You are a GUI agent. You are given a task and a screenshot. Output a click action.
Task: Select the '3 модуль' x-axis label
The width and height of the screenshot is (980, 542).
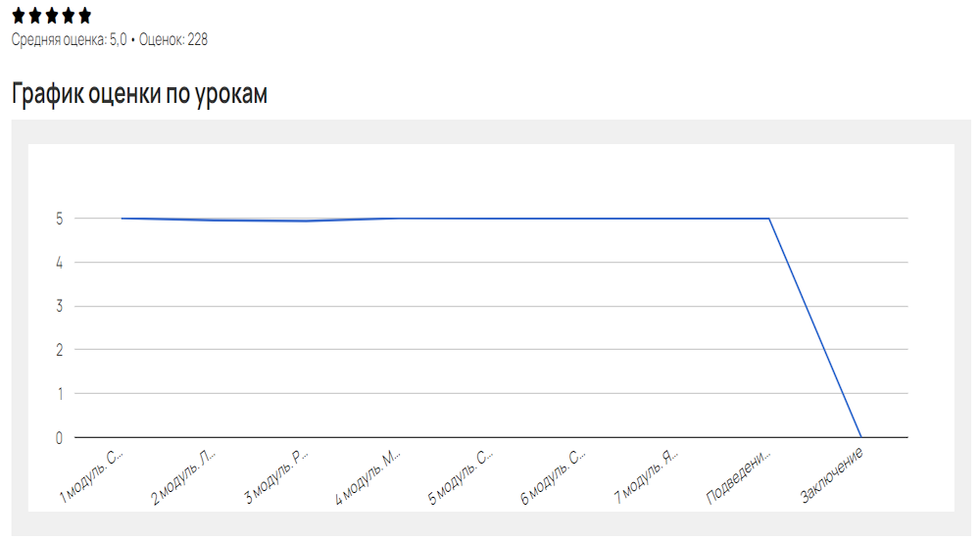pyautogui.click(x=278, y=476)
